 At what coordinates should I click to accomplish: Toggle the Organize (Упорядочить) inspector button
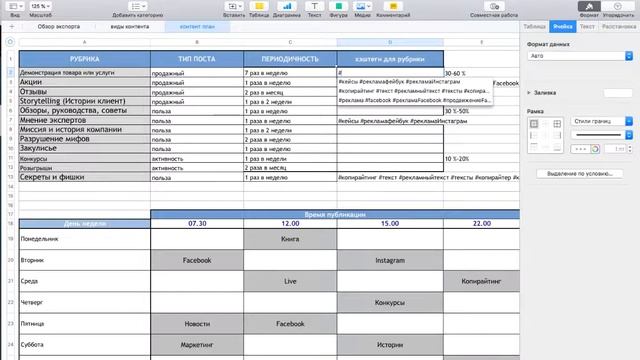618,7
